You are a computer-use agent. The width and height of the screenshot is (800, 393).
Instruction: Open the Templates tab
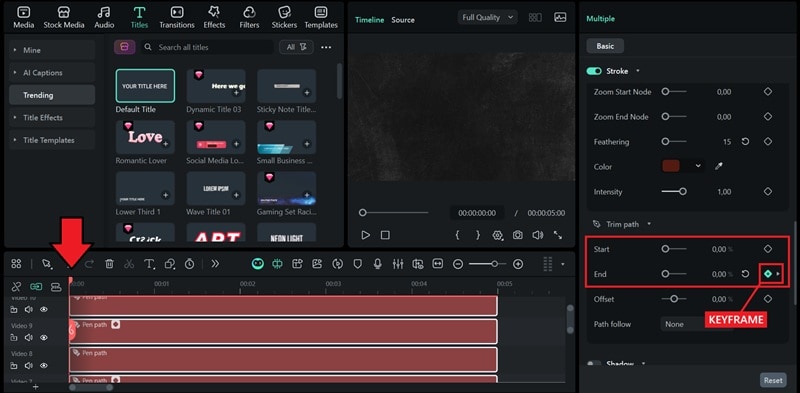[321, 17]
